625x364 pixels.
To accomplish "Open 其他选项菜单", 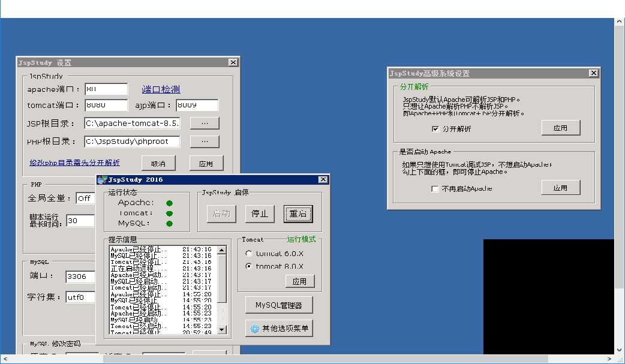I will click(x=279, y=329).
